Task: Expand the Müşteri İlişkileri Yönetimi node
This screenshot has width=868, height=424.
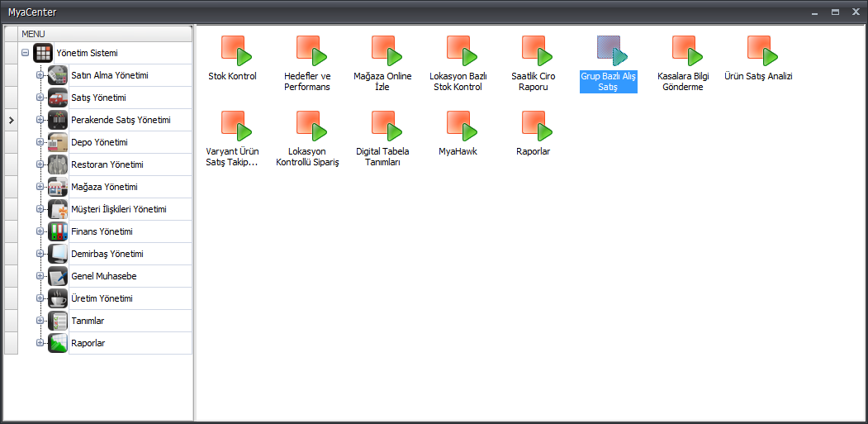Action: [40, 209]
